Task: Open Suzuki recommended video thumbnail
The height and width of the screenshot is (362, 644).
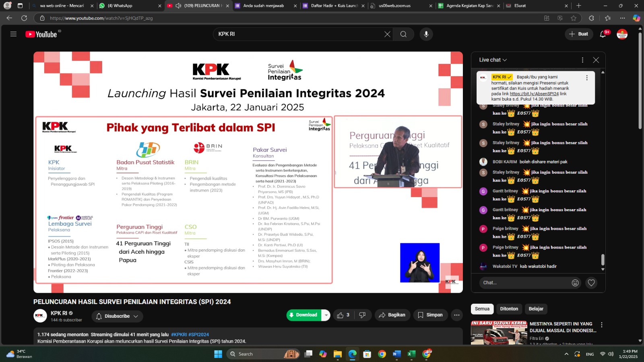Action: tap(499, 333)
